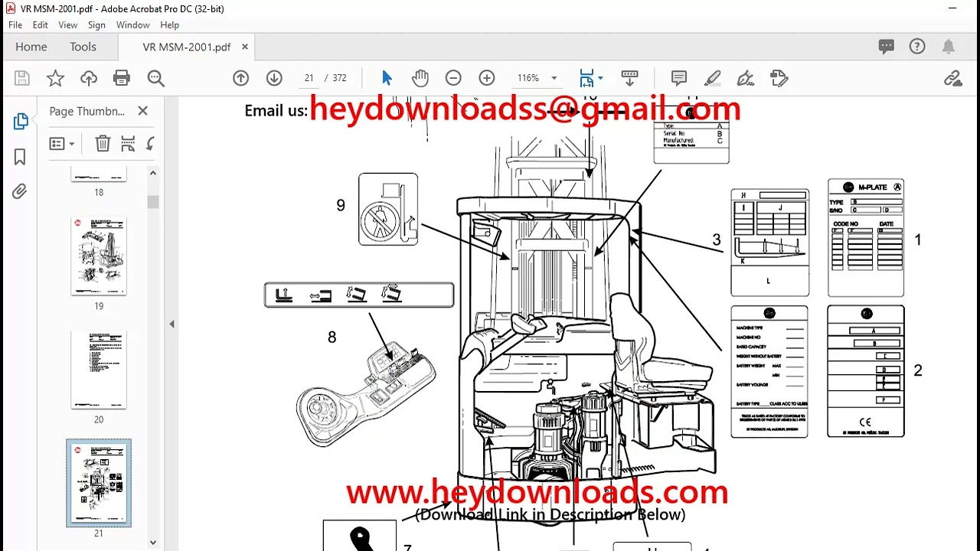
Task: Go to previous page arrow
Action: pos(240,78)
